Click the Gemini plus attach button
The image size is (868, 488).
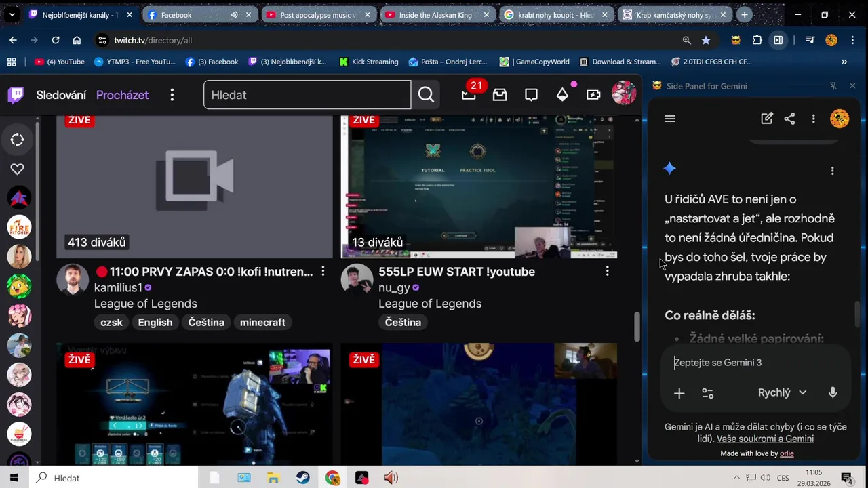679,393
